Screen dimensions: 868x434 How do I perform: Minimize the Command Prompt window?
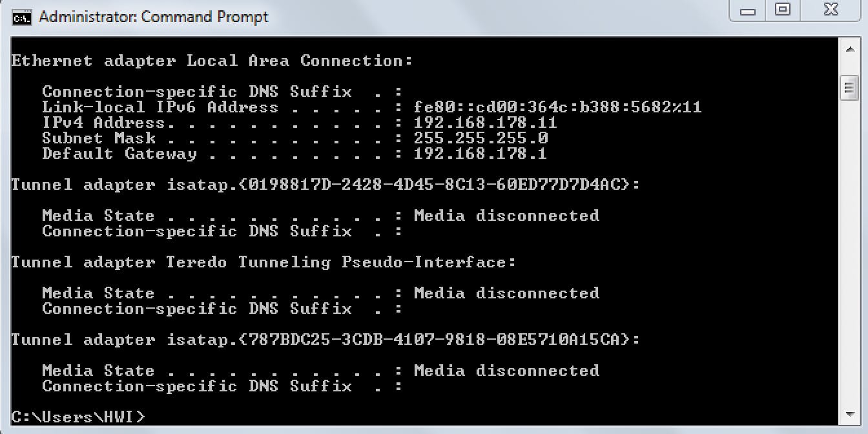(x=748, y=11)
